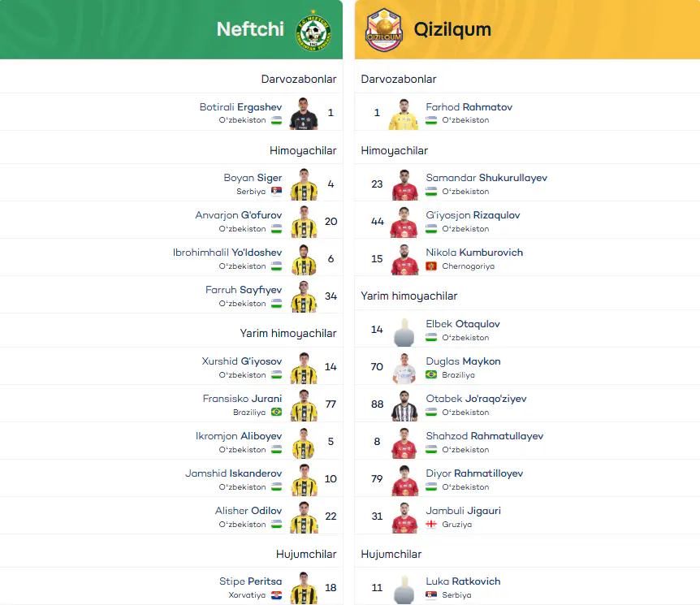This screenshot has height=605, width=700.
Task: Open Samandar Shukurullayev player profile link
Action: (x=486, y=178)
